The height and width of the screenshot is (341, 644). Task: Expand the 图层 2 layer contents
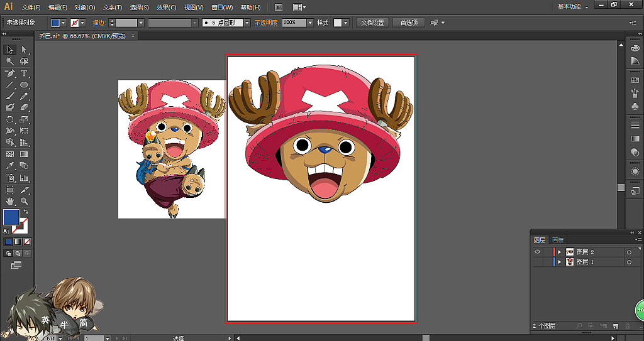(559, 252)
